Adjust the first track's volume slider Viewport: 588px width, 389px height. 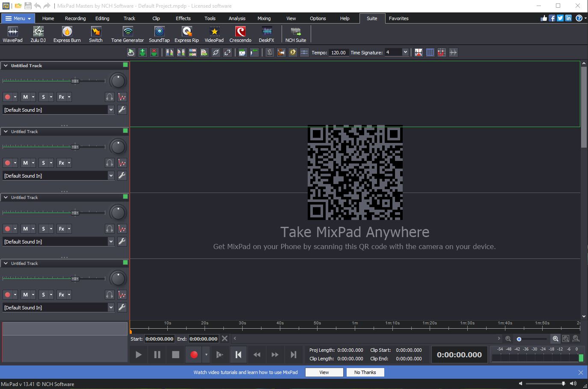[75, 81]
